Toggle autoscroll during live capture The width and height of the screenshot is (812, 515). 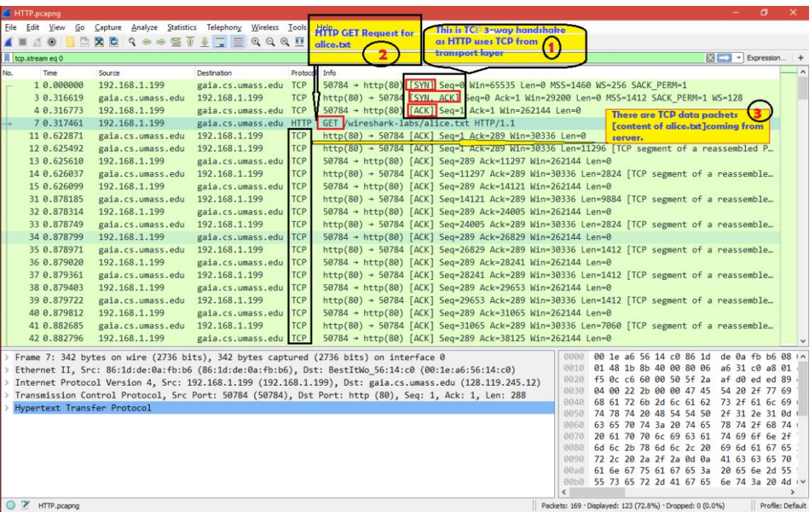[220, 42]
